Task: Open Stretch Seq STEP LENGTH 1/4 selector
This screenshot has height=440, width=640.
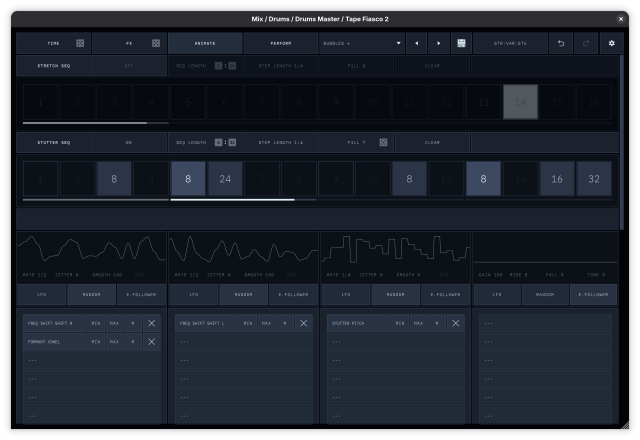Action: pyautogui.click(x=281, y=66)
